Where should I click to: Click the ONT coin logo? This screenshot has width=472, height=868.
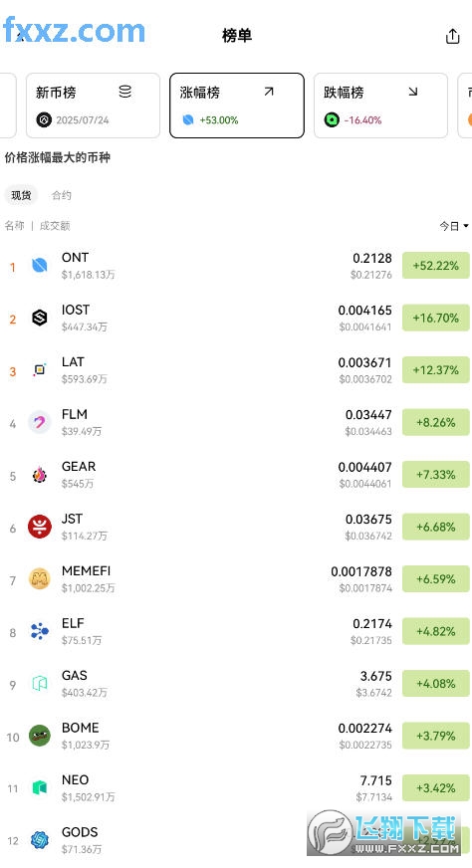(40, 266)
